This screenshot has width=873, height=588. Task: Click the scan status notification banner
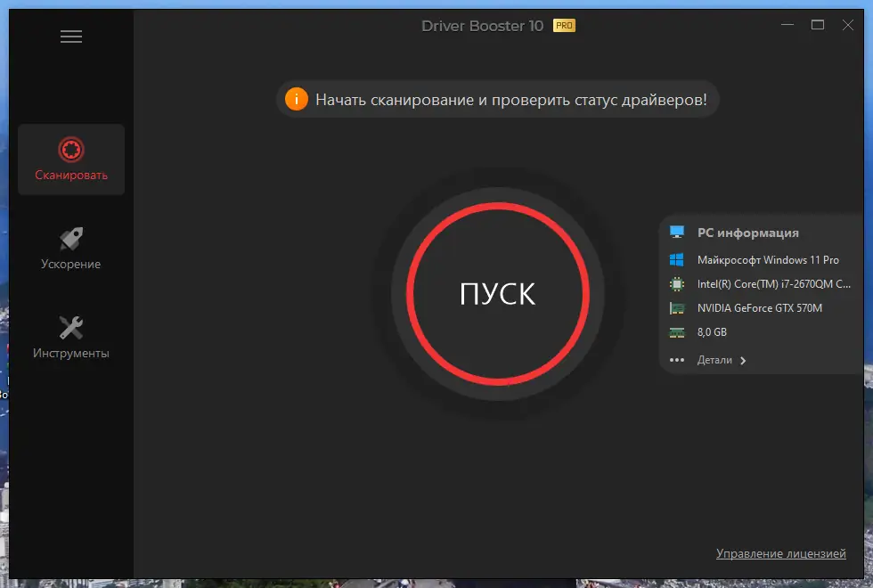point(496,99)
